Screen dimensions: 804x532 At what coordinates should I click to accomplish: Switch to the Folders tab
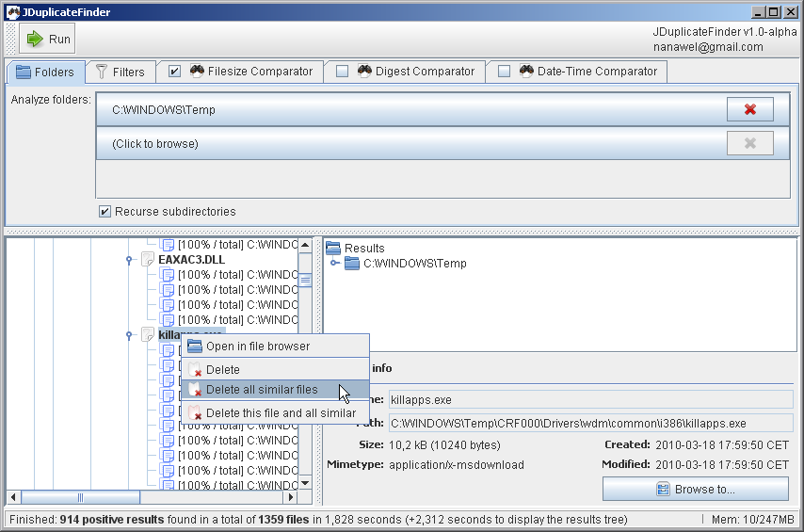pos(44,72)
